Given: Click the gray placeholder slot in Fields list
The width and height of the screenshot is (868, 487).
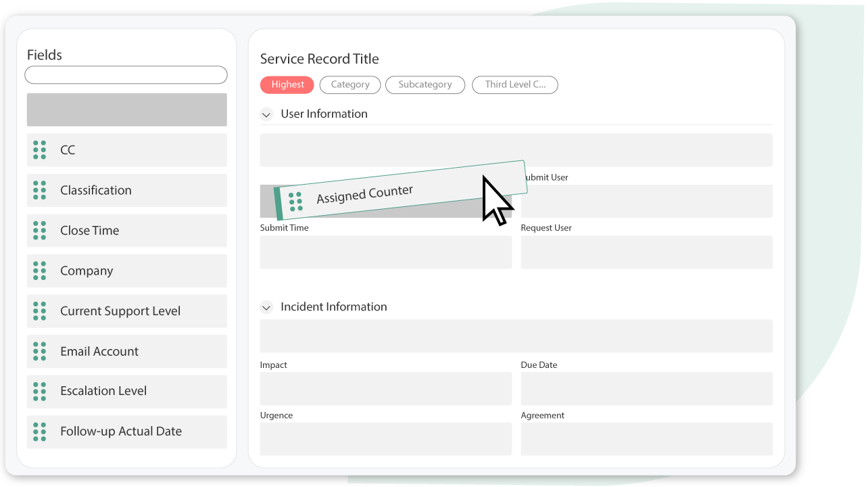Looking at the screenshot, I should coord(127,110).
